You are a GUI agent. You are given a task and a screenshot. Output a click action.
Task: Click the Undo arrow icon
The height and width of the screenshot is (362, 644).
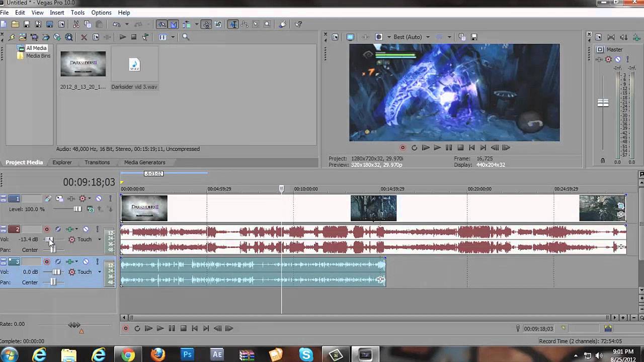[116, 24]
